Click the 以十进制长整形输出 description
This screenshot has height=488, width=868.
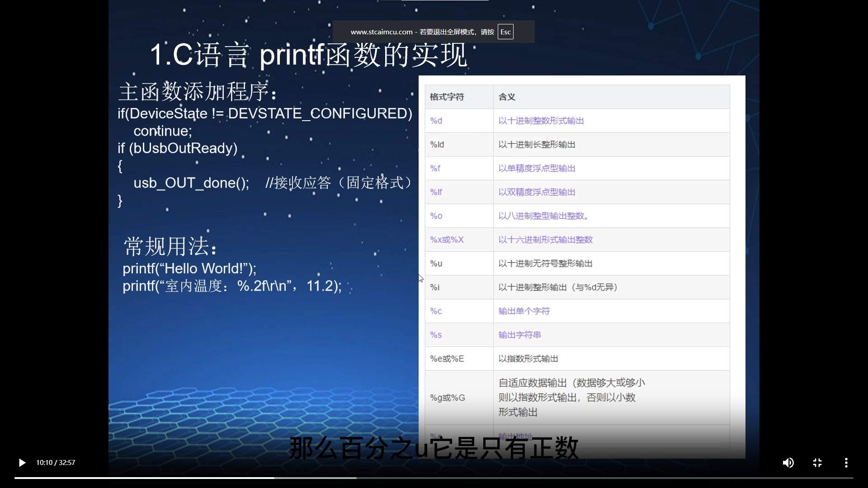537,145
